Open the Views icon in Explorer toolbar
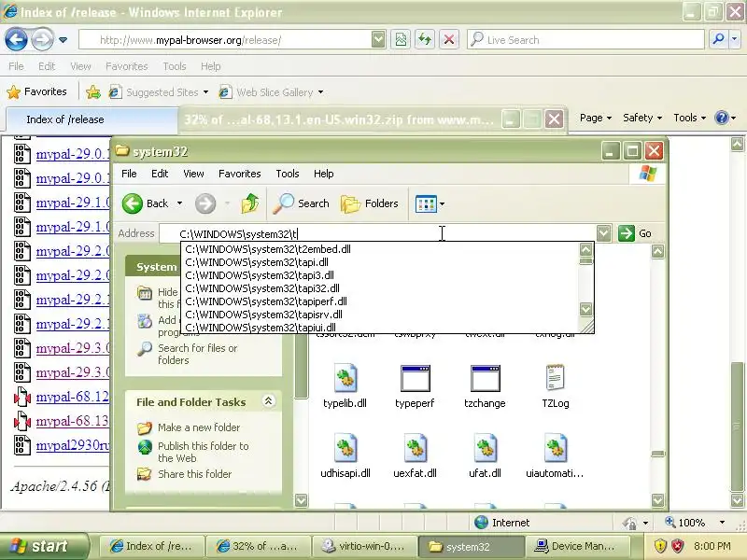The width and height of the screenshot is (747, 560). [426, 204]
